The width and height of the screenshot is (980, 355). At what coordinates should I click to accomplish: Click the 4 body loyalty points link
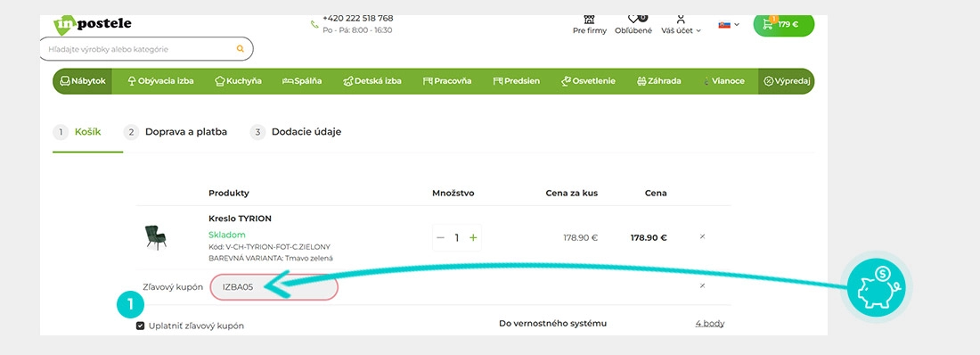(x=710, y=324)
